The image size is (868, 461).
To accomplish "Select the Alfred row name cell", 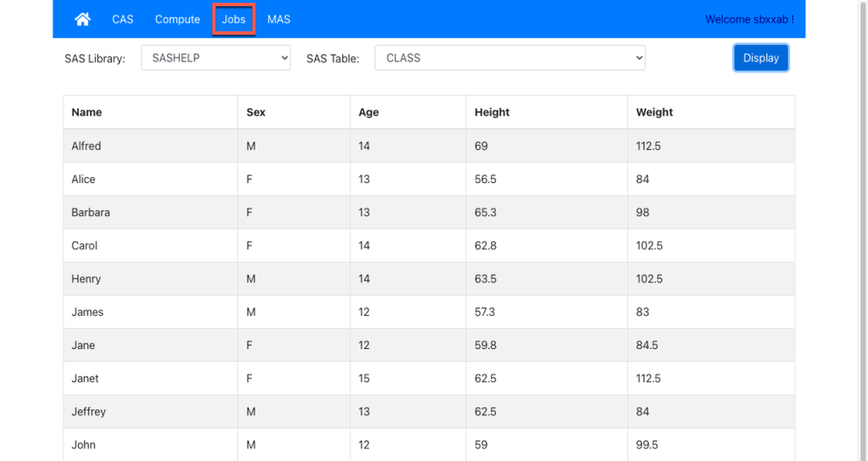I will pyautogui.click(x=86, y=146).
